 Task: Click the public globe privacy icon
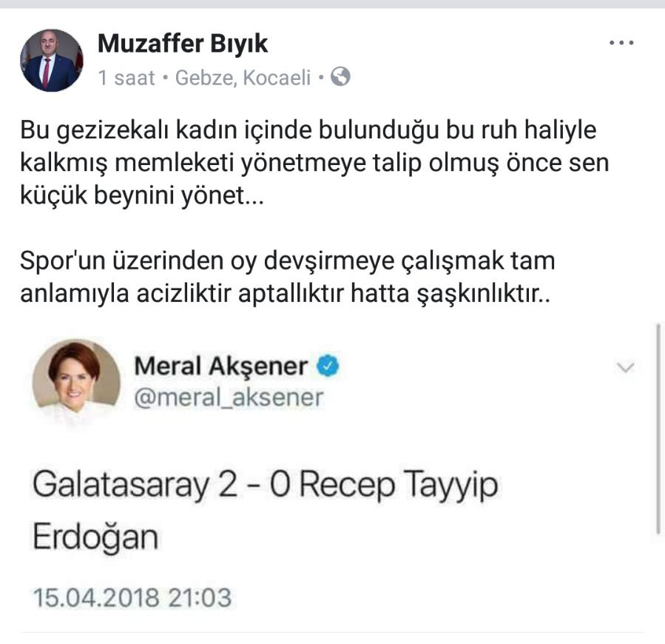coord(340,77)
